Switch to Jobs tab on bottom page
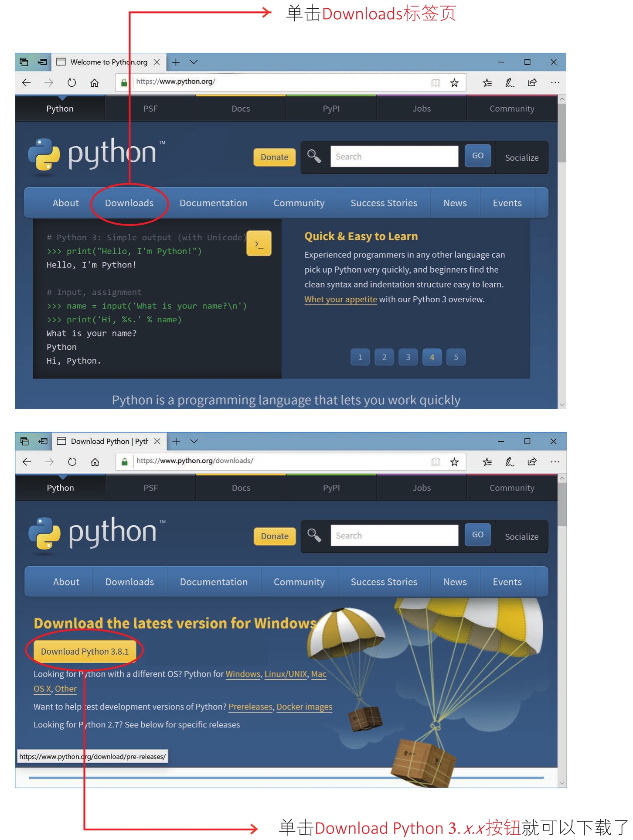This screenshot has width=633, height=840. click(422, 488)
